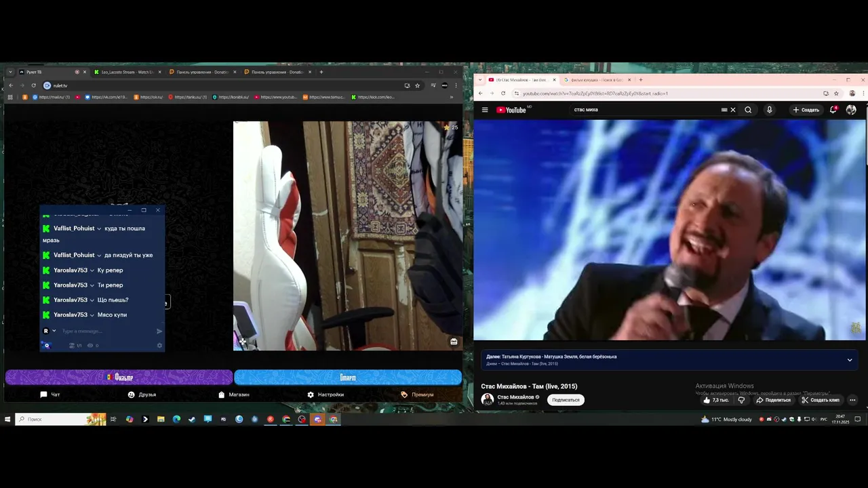
Task: Focus the Windows taskbar search box
Action: click(61, 420)
